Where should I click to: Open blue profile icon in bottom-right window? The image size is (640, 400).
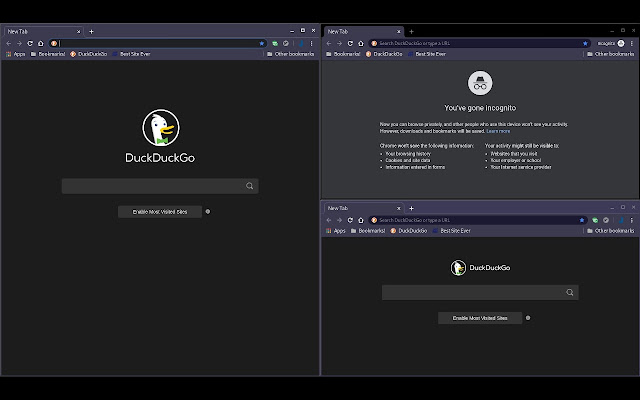pyautogui.click(x=621, y=220)
